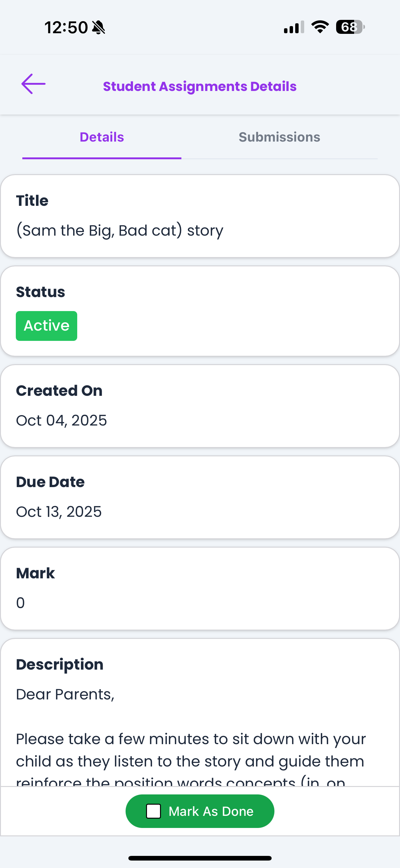Tap the Status card label

pos(40,292)
